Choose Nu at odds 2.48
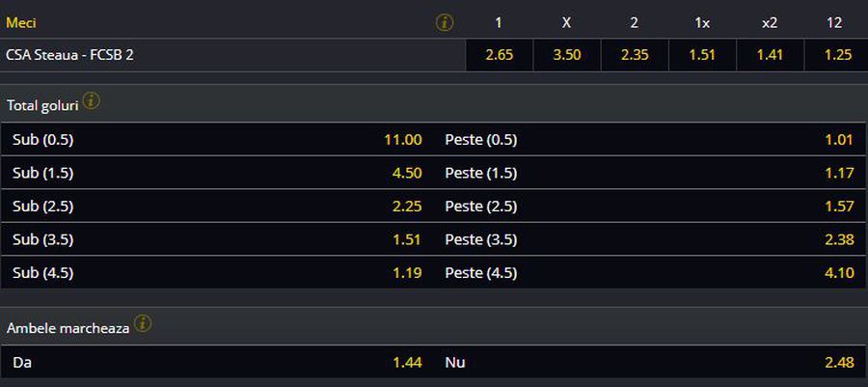868x387 pixels. (650, 362)
